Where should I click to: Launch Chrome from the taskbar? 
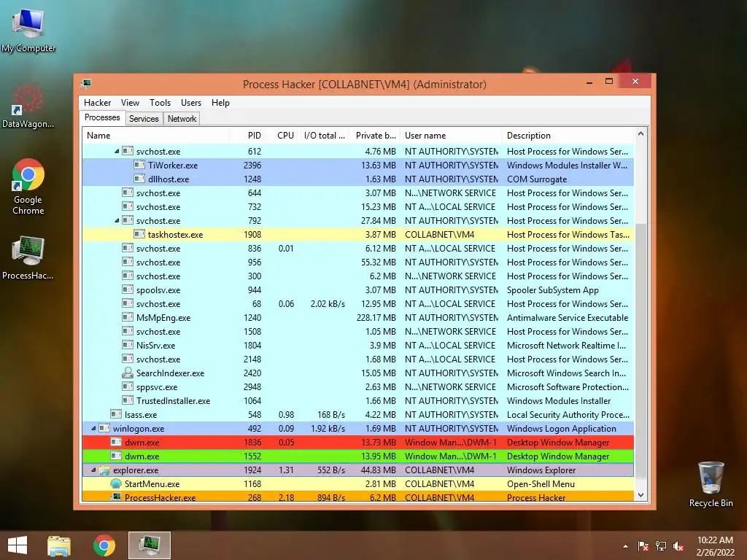[x=104, y=545]
